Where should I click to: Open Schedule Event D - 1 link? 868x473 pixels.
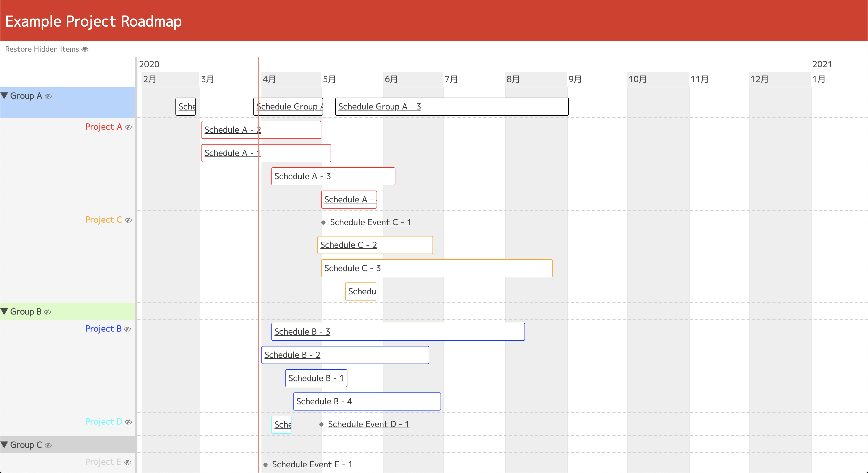[369, 424]
